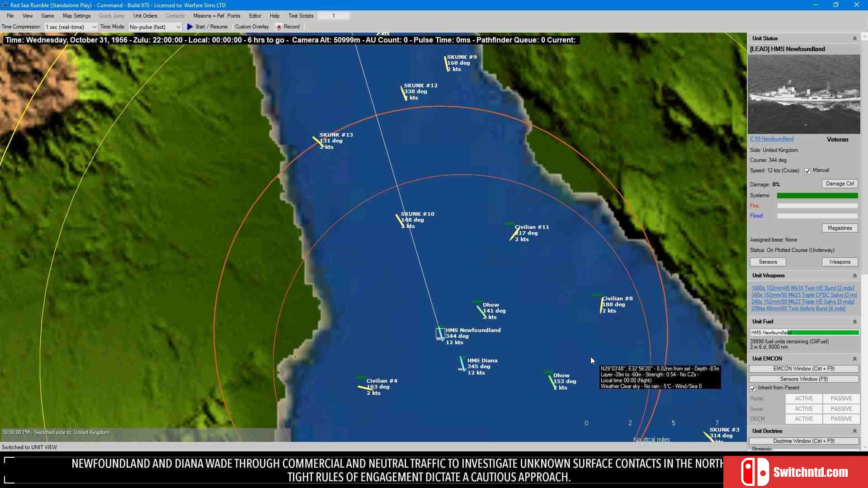The image size is (868, 488).
Task: Select the Civilian #8 contact marker
Action: tap(601, 305)
